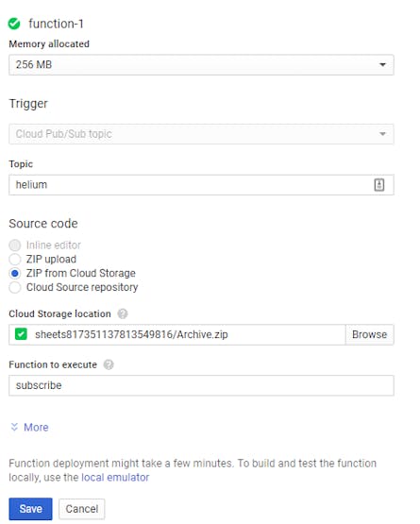Click the Save button
Screen dimensions: 420x524
point(30,509)
